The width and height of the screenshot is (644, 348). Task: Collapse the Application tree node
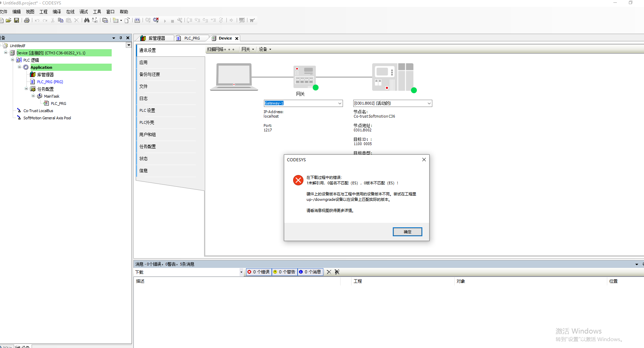pyautogui.click(x=20, y=67)
